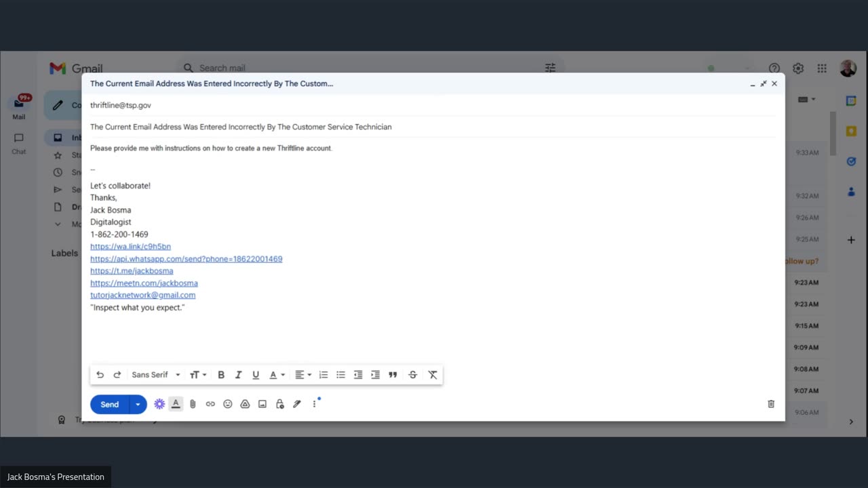This screenshot has width=868, height=488.
Task: Open Google Keep side panel icon
Action: (x=851, y=131)
